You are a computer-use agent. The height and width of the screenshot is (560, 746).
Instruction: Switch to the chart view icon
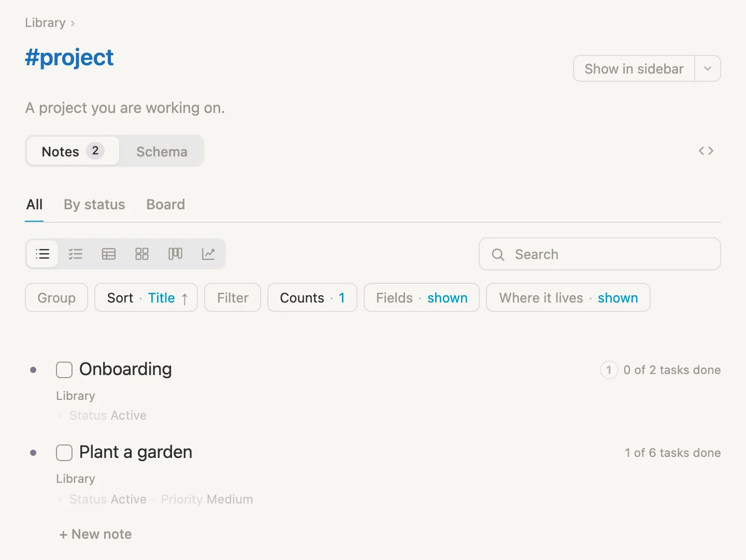(208, 254)
